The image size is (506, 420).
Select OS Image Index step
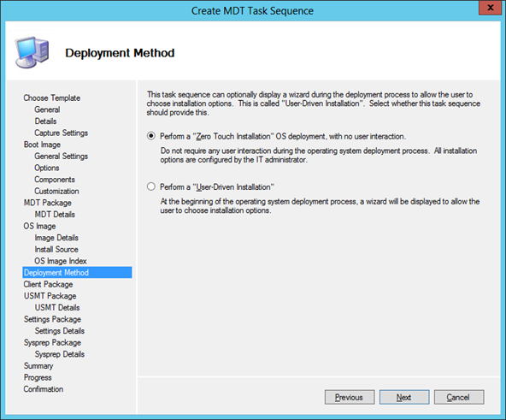61,261
